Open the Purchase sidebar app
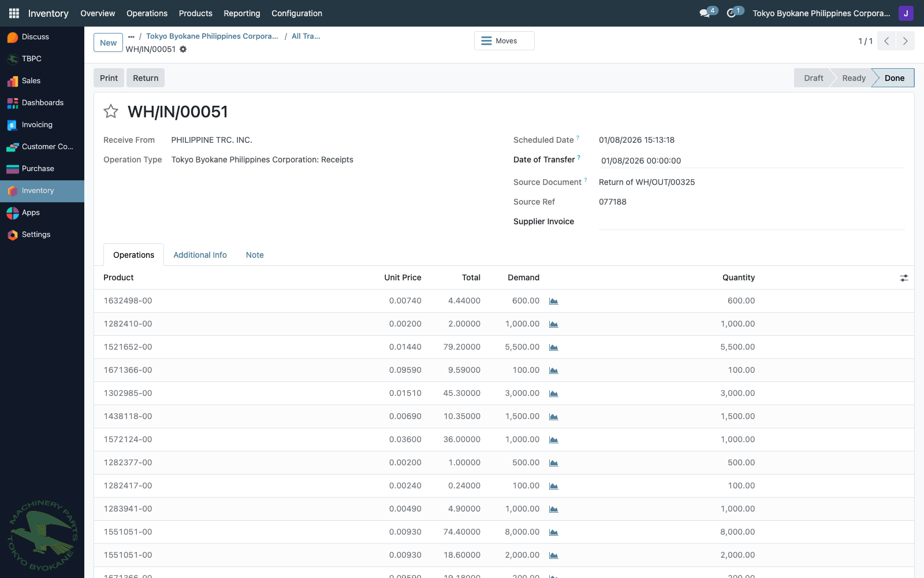 click(x=42, y=169)
